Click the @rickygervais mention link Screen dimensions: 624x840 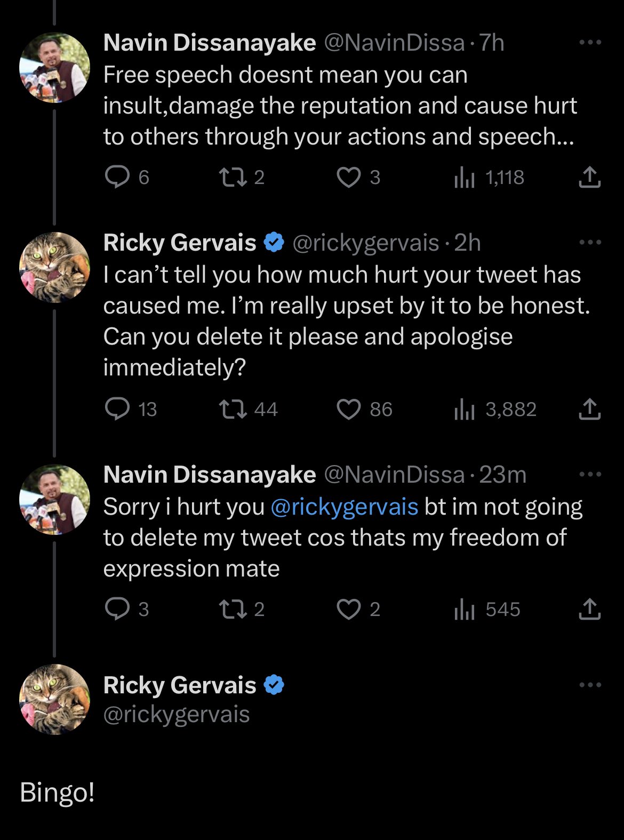point(345,506)
